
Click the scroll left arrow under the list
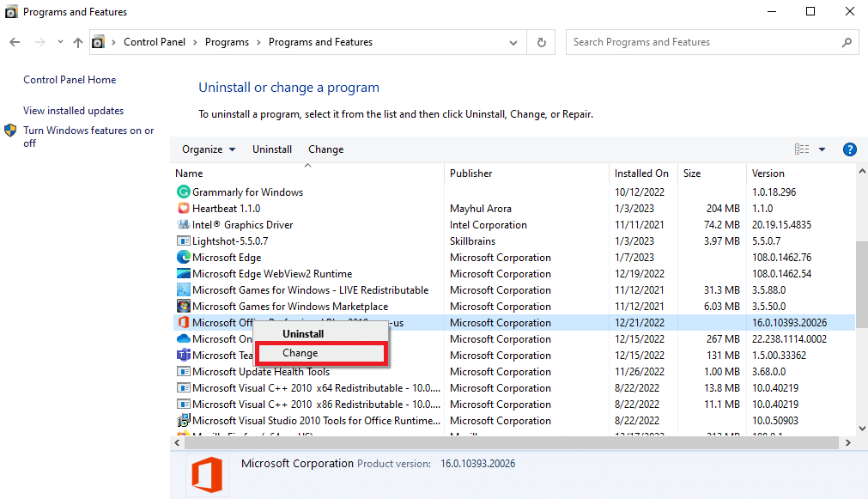click(177, 442)
